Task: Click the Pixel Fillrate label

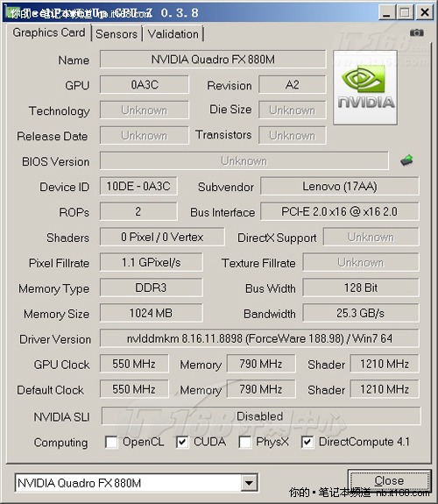Action: point(59,263)
